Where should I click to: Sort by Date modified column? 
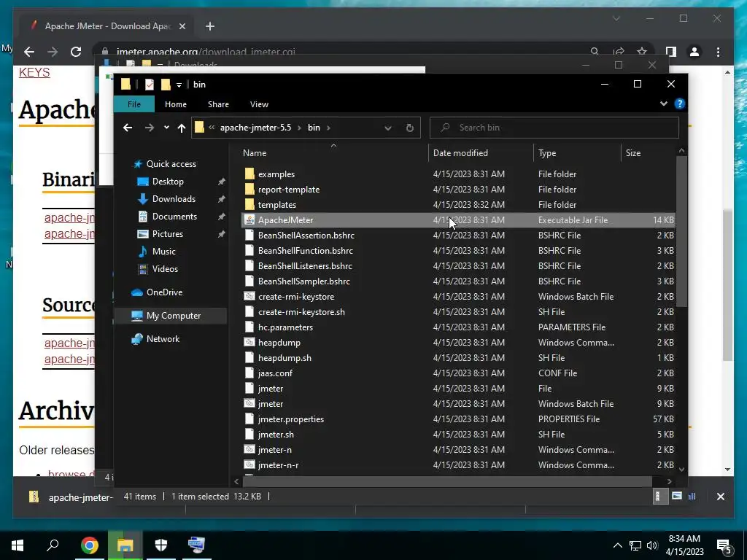coord(481,153)
